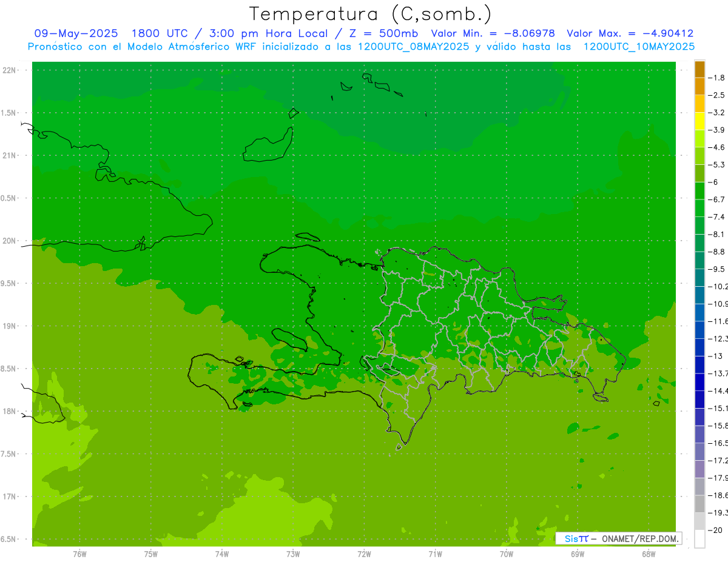The height and width of the screenshot is (562, 728).
Task: Click the top brown-orange colorbar swatch above -1.8
Action: point(699,69)
